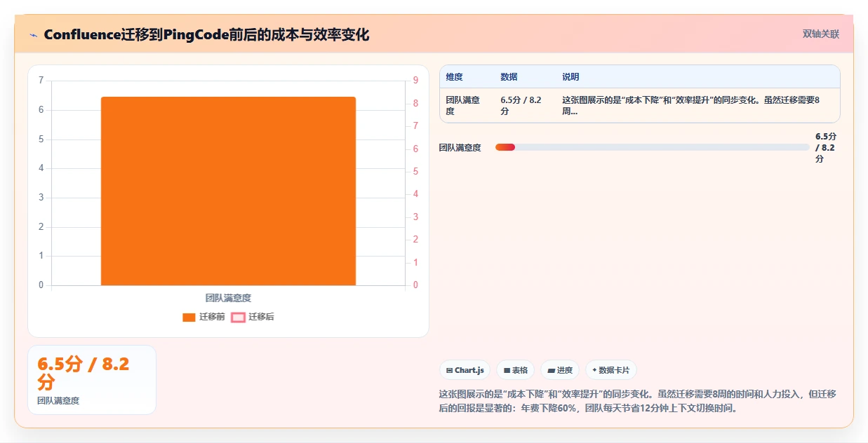Click the lightning icon beside the title

(x=33, y=34)
